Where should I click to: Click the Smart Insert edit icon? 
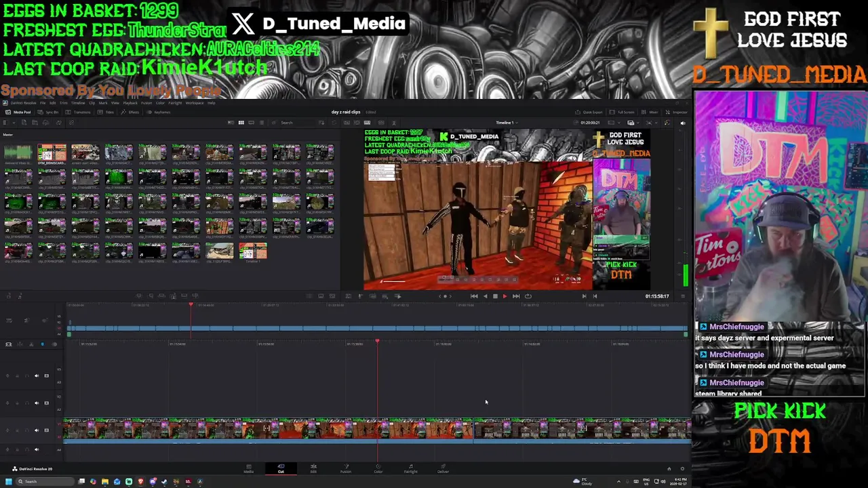coord(139,296)
